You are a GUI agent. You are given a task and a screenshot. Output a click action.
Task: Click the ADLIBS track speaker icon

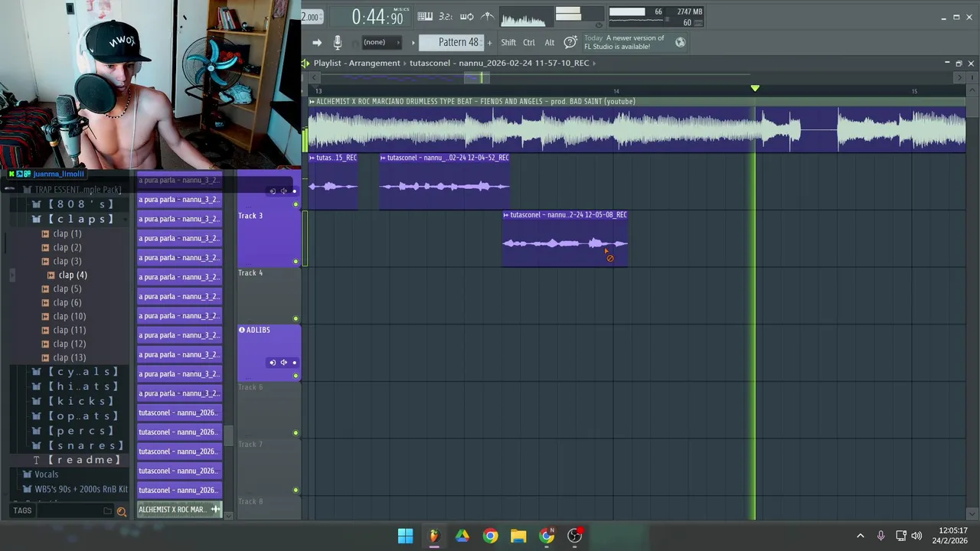point(283,363)
